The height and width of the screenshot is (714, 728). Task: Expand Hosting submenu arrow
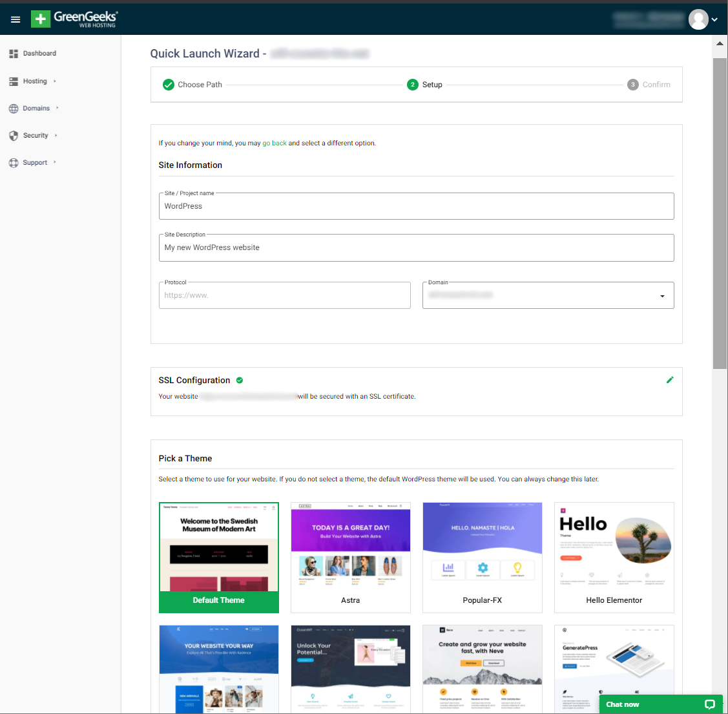55,81
